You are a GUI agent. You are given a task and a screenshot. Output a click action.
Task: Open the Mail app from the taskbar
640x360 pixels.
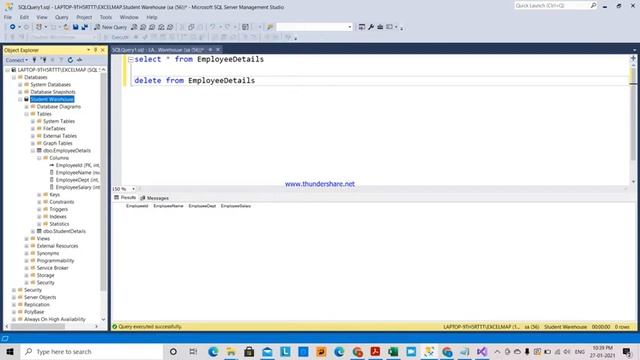click(267, 351)
